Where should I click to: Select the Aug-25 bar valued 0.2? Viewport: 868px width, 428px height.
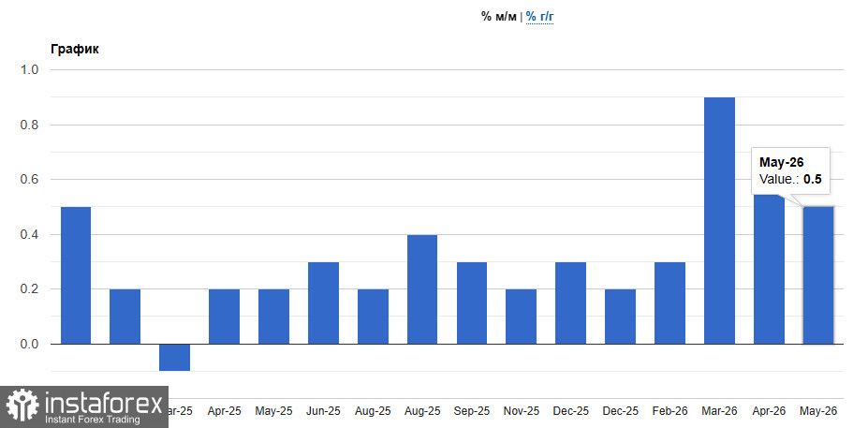pyautogui.click(x=373, y=317)
